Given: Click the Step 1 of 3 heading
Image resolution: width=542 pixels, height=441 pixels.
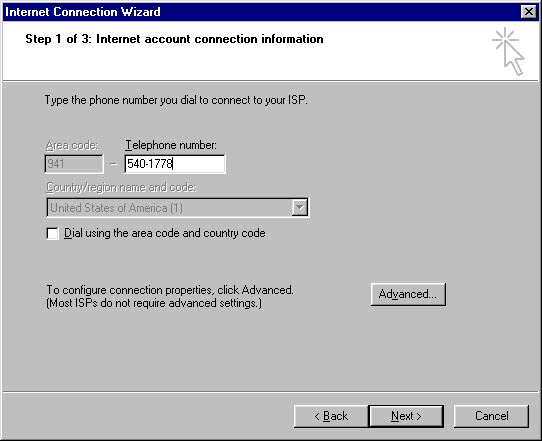Looking at the screenshot, I should pyautogui.click(x=174, y=39).
